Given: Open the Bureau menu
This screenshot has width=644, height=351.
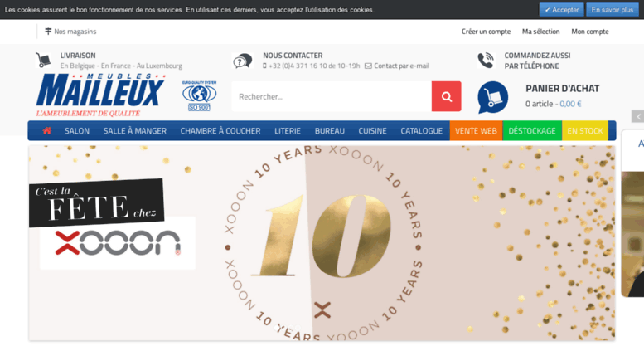Looking at the screenshot, I should 329,131.
